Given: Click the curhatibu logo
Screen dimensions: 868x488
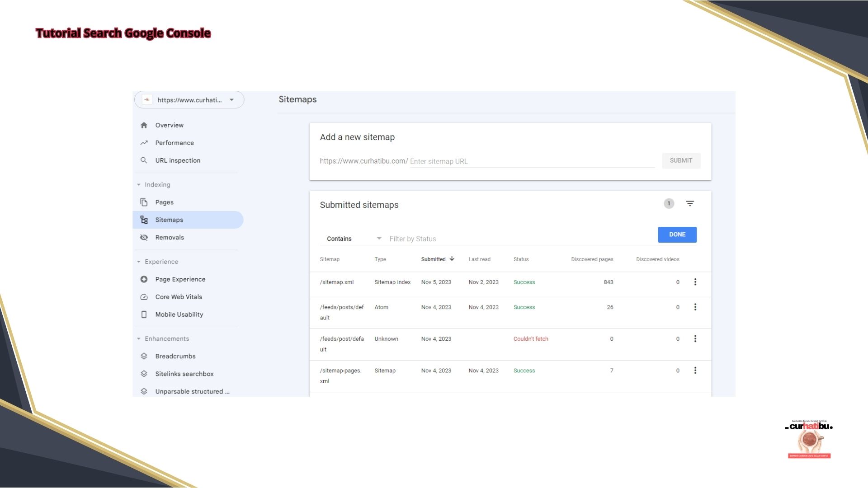Looking at the screenshot, I should point(809,439).
